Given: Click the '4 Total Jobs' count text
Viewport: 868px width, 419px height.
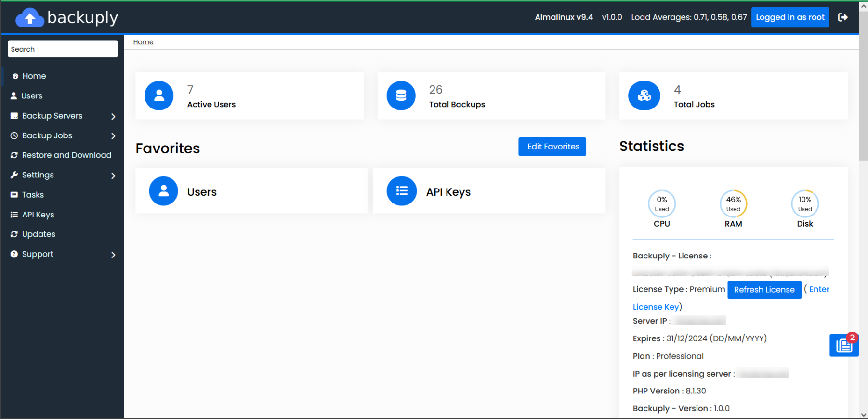Looking at the screenshot, I should pyautogui.click(x=694, y=96).
